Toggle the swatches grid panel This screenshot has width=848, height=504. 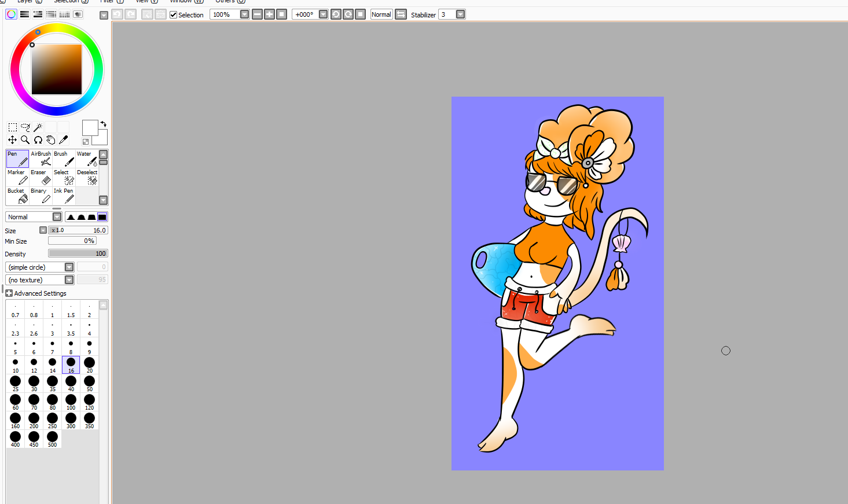[64, 14]
